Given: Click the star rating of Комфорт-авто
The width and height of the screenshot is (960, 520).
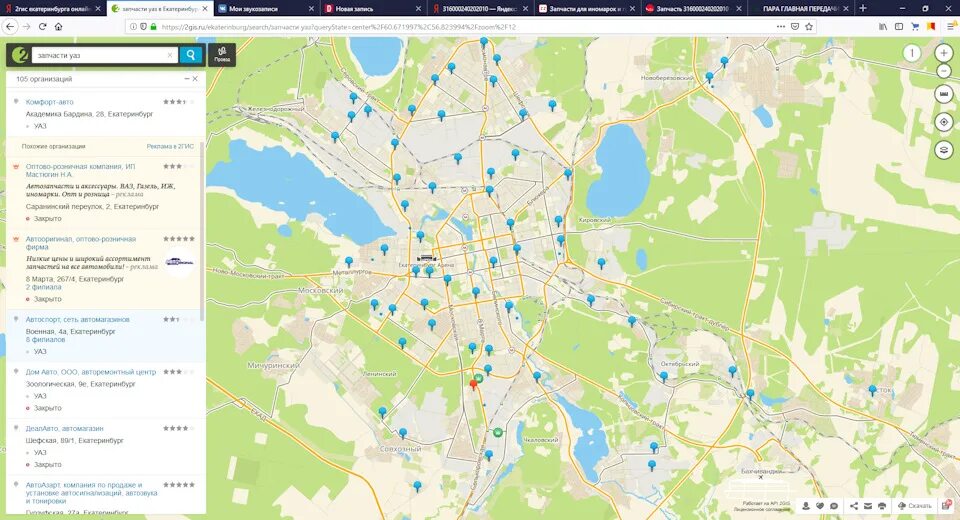Looking at the screenshot, I should click(179, 102).
